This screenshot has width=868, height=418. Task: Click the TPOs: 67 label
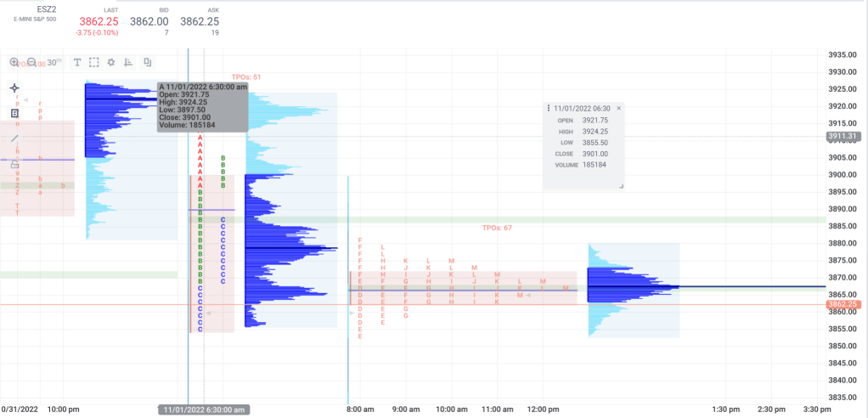[x=497, y=228]
